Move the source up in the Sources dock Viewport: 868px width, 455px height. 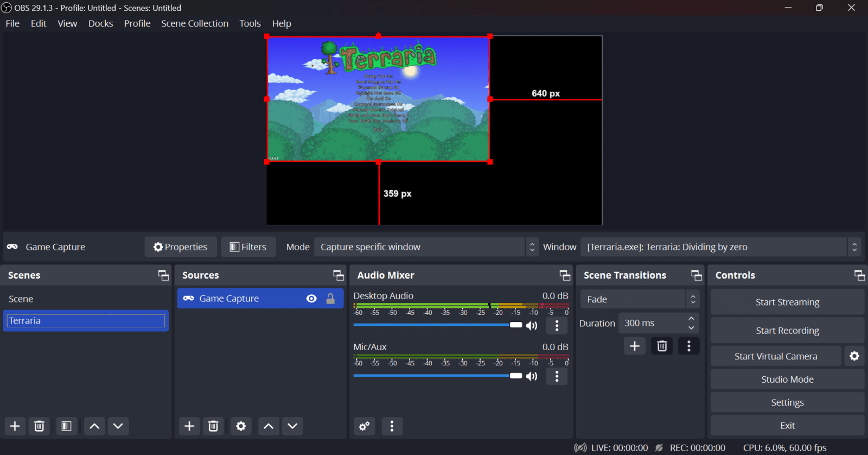pos(269,426)
